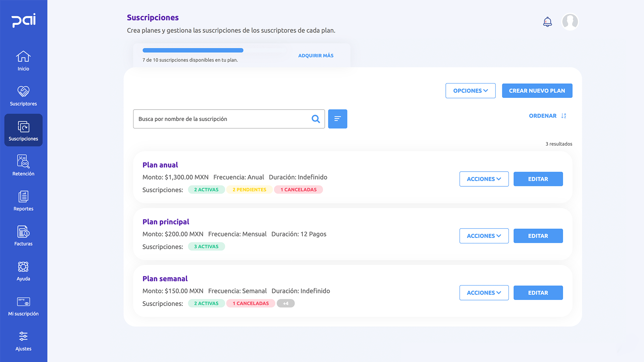Click the search magnifier icon

point(316,119)
